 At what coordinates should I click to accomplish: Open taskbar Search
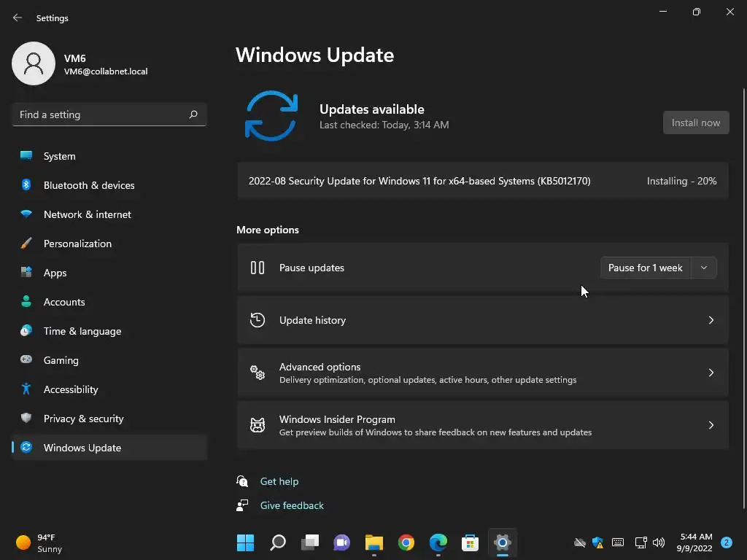click(x=278, y=542)
